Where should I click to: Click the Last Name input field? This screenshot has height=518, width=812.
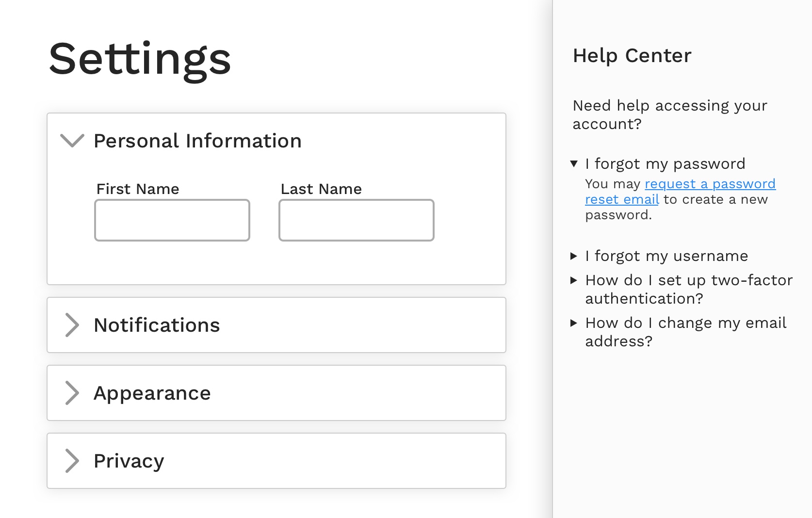click(x=357, y=220)
